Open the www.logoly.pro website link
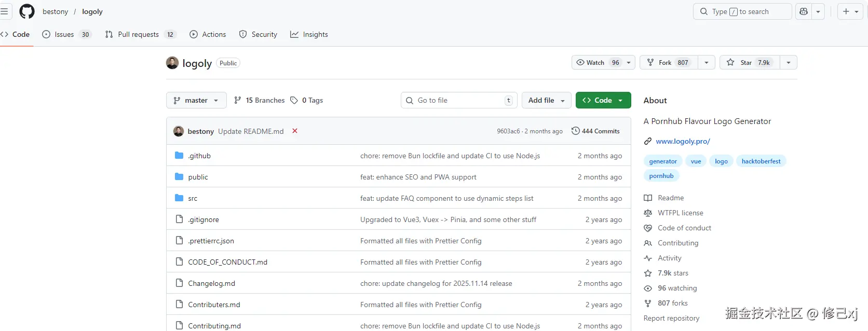868x331 pixels. tap(683, 141)
